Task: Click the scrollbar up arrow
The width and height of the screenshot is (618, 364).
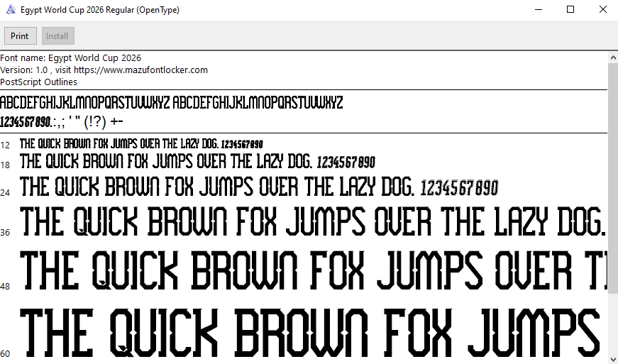Action: (x=612, y=57)
